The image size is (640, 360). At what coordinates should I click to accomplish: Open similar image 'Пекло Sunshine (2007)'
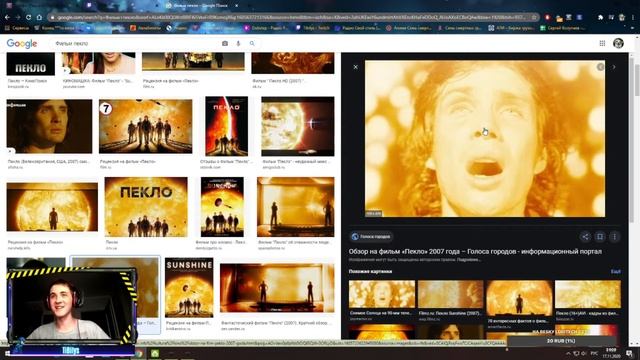(451, 294)
